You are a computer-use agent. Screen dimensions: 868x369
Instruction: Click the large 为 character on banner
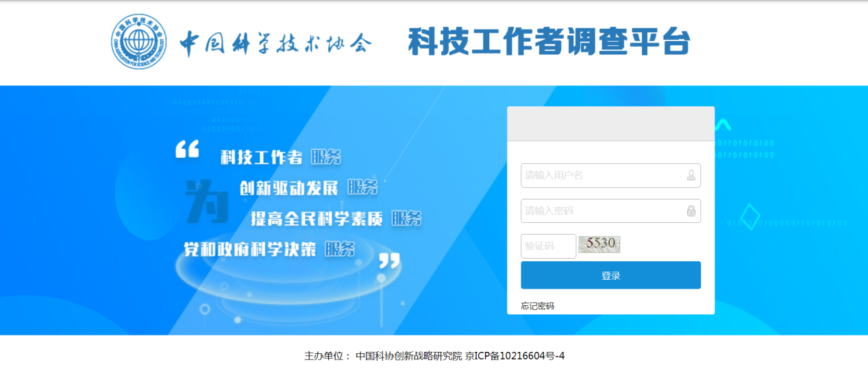pos(207,202)
